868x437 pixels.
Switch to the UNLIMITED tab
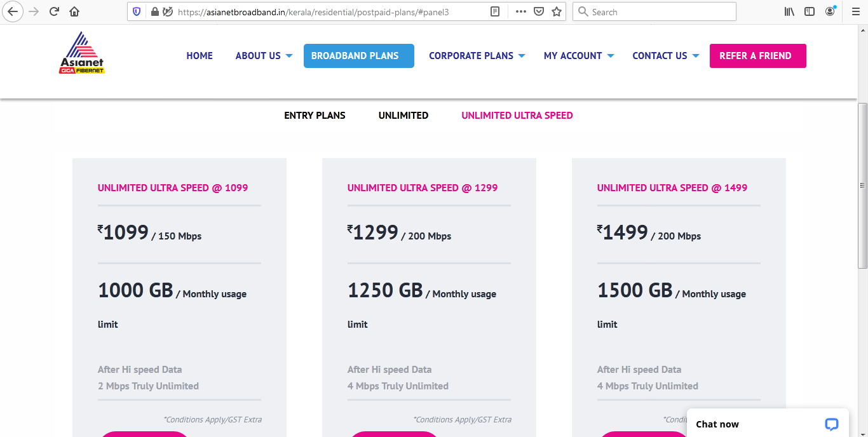(403, 116)
